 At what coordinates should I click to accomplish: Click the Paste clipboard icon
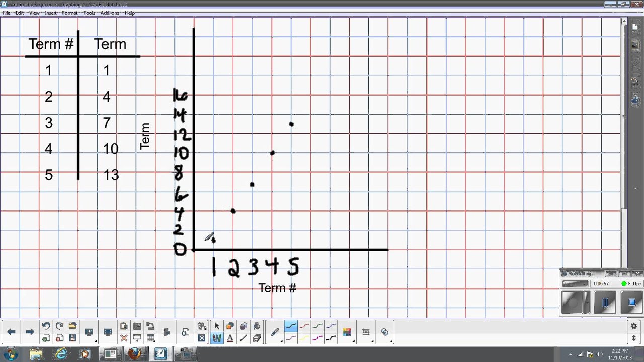click(x=124, y=326)
